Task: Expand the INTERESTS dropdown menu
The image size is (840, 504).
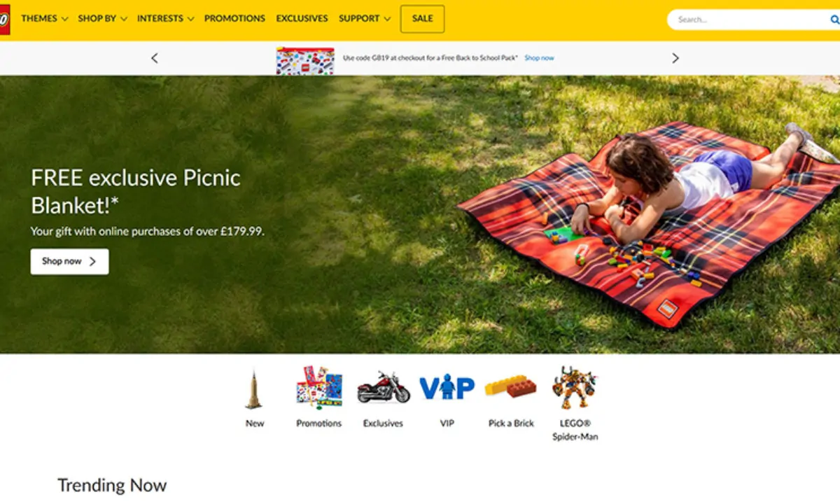Action: [x=166, y=19]
